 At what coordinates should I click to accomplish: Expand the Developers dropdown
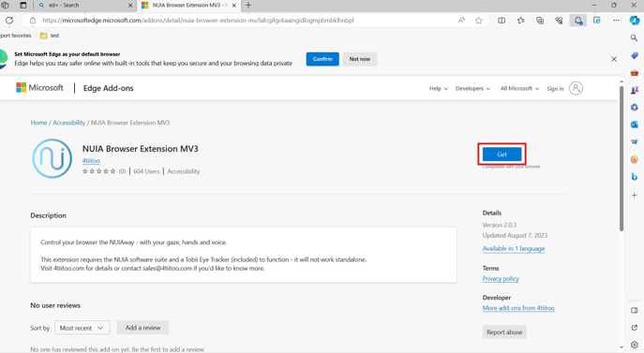point(472,88)
